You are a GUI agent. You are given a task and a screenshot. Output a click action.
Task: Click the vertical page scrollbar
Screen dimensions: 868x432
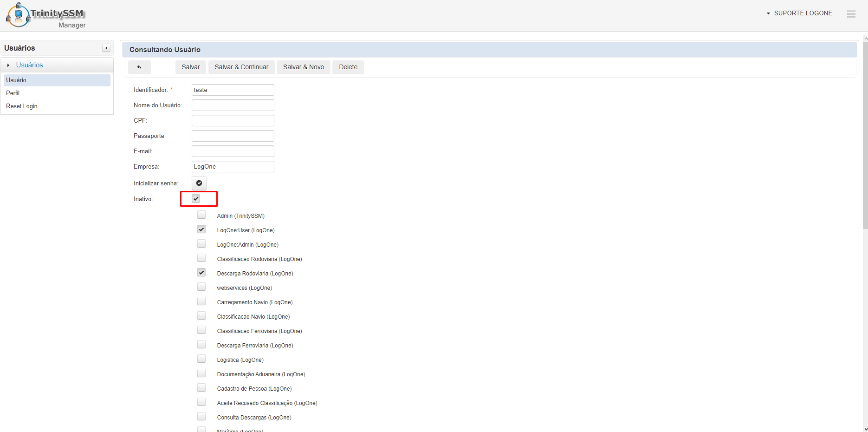[x=865, y=139]
